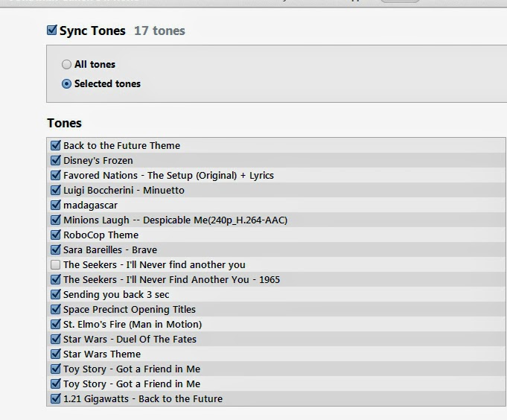The width and height of the screenshot is (507, 420).
Task: Uncheck Star Wars - Duel Of The Fates
Action: tap(56, 340)
